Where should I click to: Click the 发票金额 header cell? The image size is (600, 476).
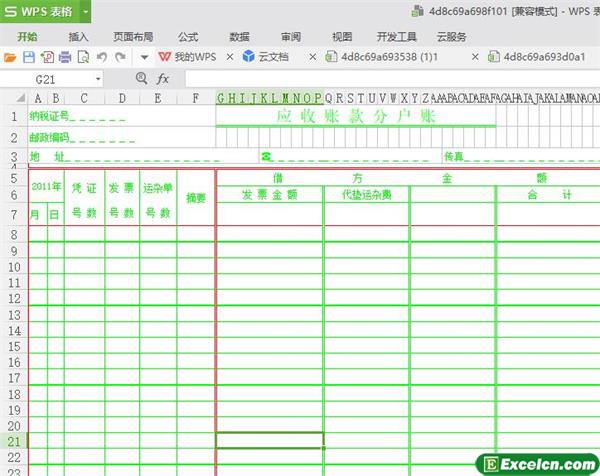click(269, 195)
